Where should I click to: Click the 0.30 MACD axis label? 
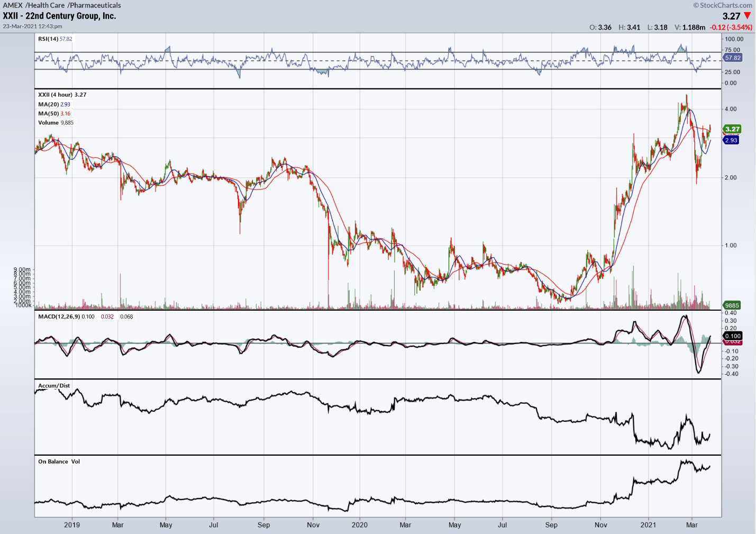tap(731, 321)
